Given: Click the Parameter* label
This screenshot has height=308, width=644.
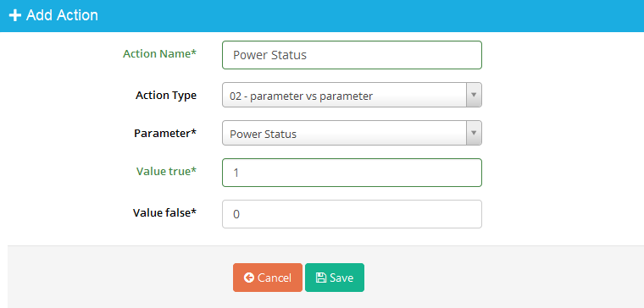Looking at the screenshot, I should (165, 134).
